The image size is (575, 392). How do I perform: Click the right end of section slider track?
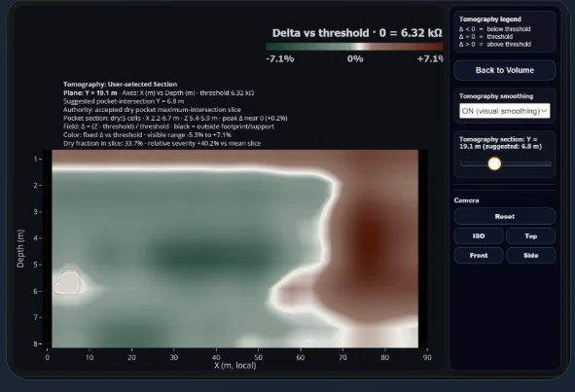click(x=549, y=164)
